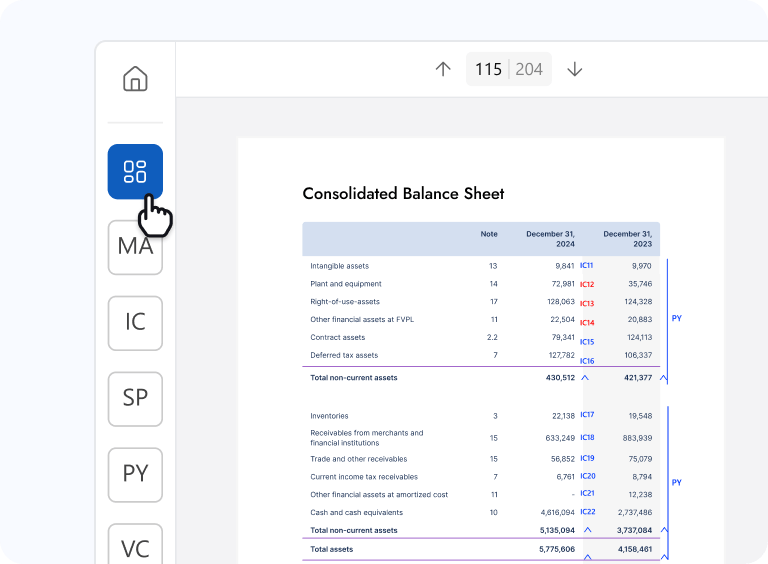The width and height of the screenshot is (768, 564).
Task: Click the IC22 tag for Cash equivalents
Action: [587, 512]
